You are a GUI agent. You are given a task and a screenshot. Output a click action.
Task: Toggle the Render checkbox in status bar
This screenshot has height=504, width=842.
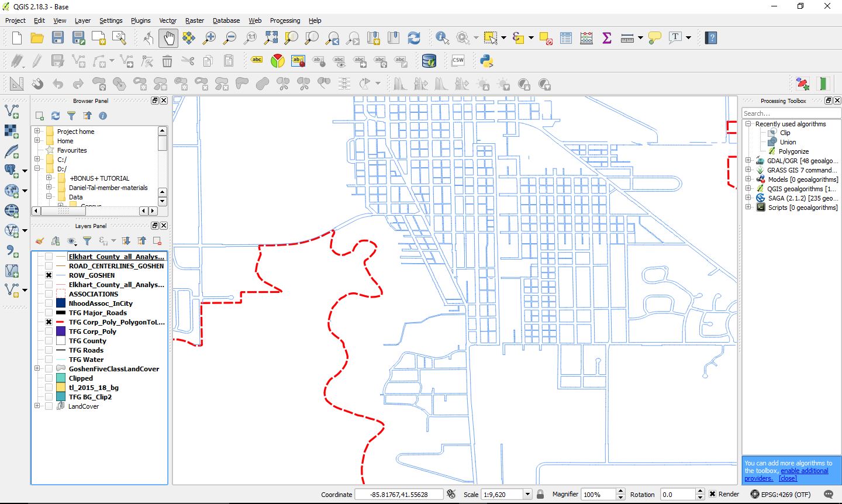(712, 494)
